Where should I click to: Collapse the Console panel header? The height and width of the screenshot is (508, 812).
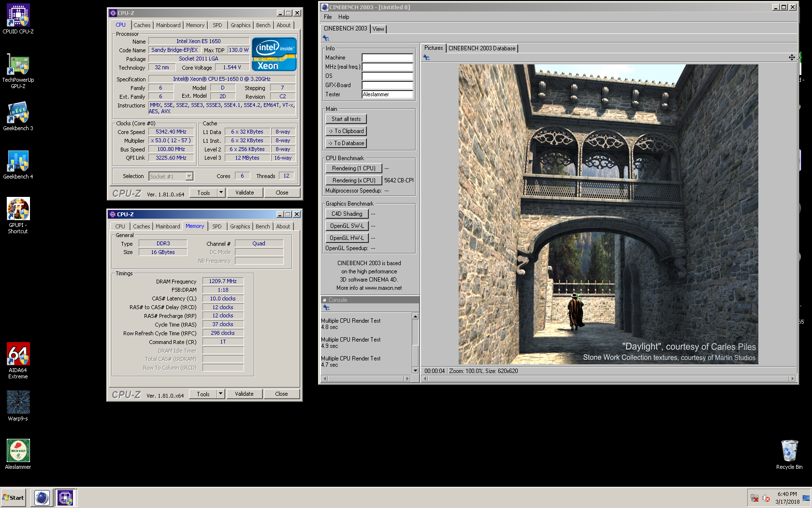pos(325,300)
